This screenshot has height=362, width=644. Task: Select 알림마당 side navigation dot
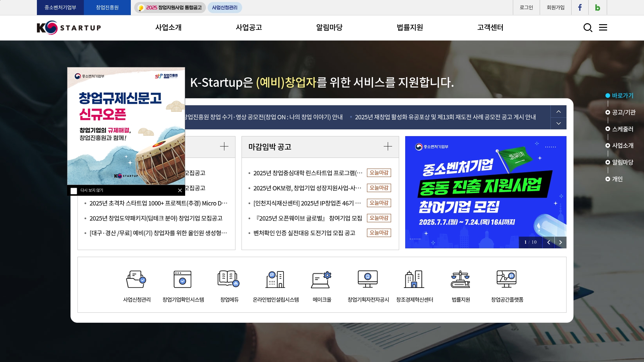coord(607,162)
